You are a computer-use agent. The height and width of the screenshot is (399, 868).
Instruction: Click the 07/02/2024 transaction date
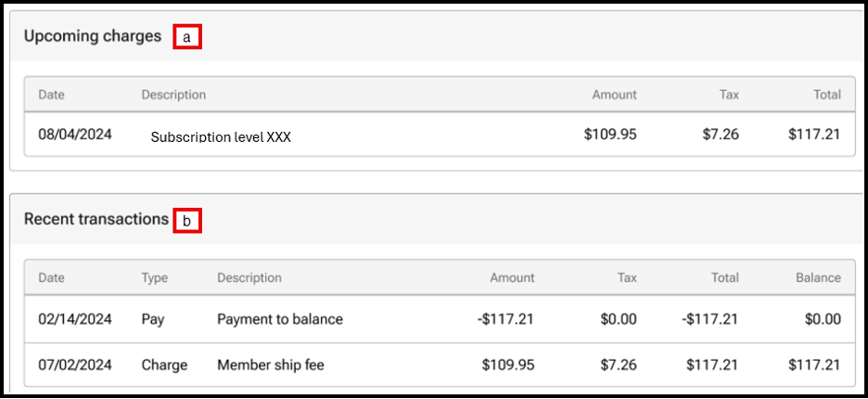75,365
